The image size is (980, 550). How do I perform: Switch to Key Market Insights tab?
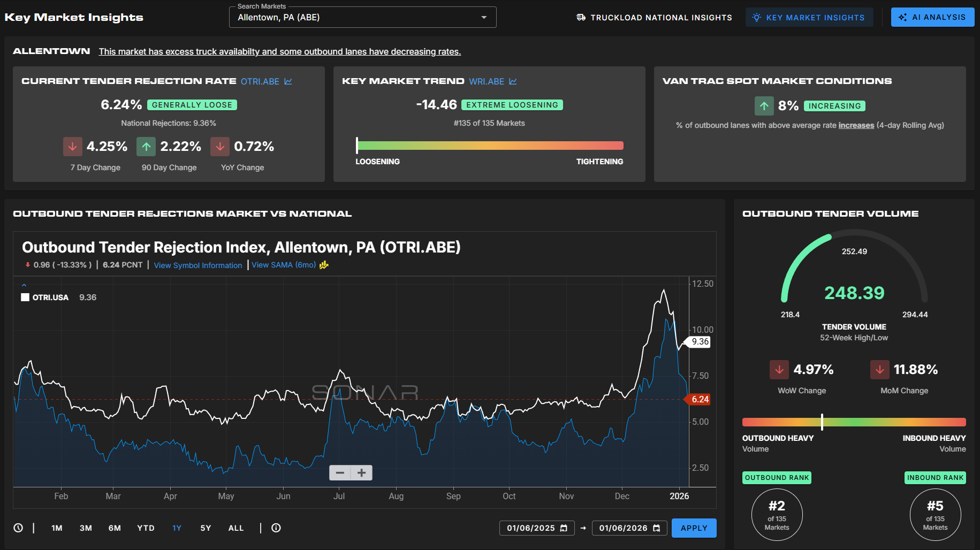pos(809,18)
